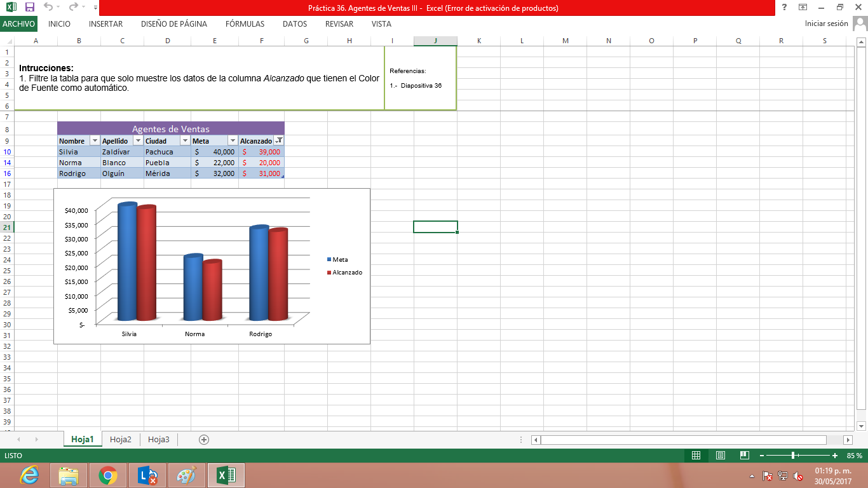The image size is (868, 488).
Task: Click the zoom slider handle
Action: click(794, 456)
